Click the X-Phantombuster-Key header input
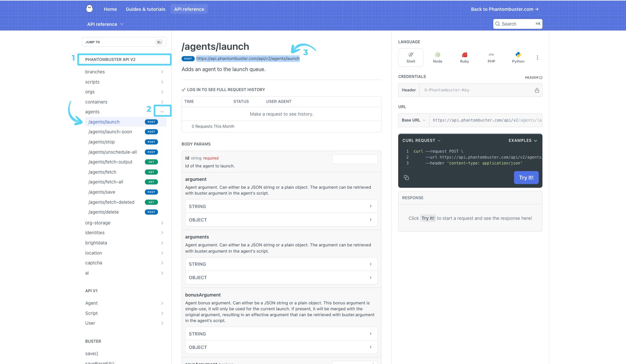 (477, 90)
